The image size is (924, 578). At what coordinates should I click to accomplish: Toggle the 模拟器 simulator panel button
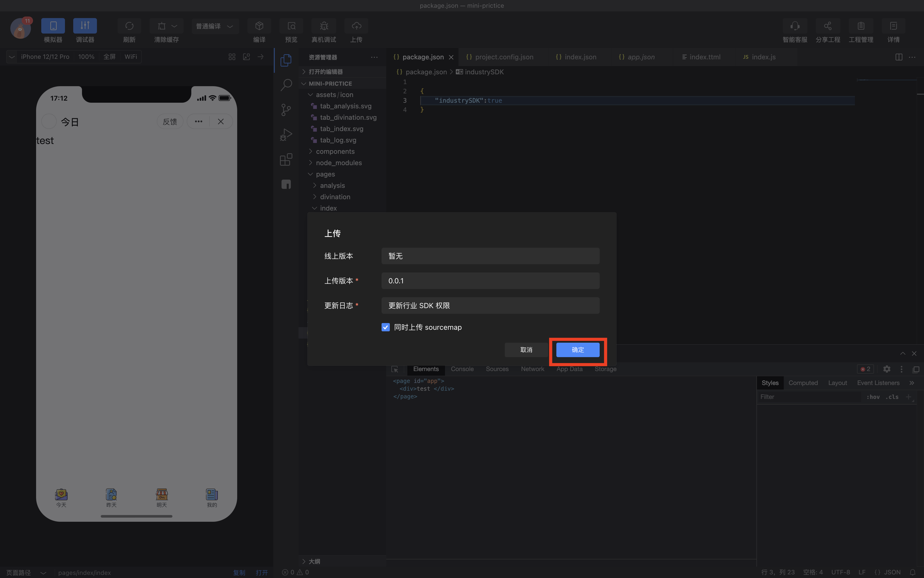[x=53, y=26]
